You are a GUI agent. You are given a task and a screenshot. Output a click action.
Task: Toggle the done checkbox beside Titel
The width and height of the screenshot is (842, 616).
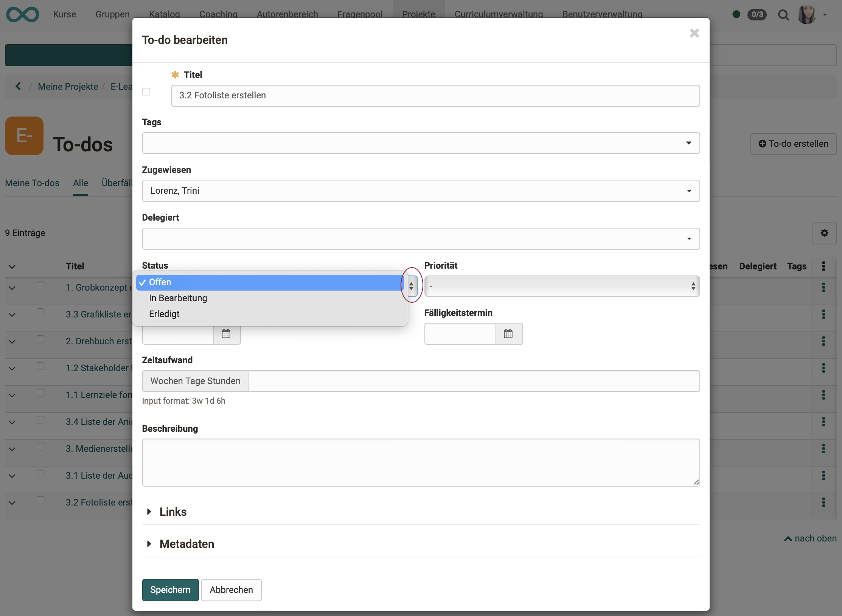pyautogui.click(x=146, y=92)
